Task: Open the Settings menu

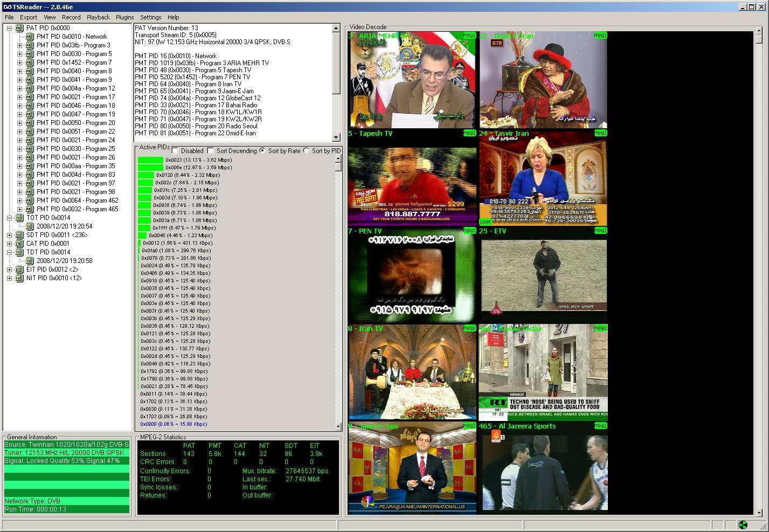Action: point(151,17)
